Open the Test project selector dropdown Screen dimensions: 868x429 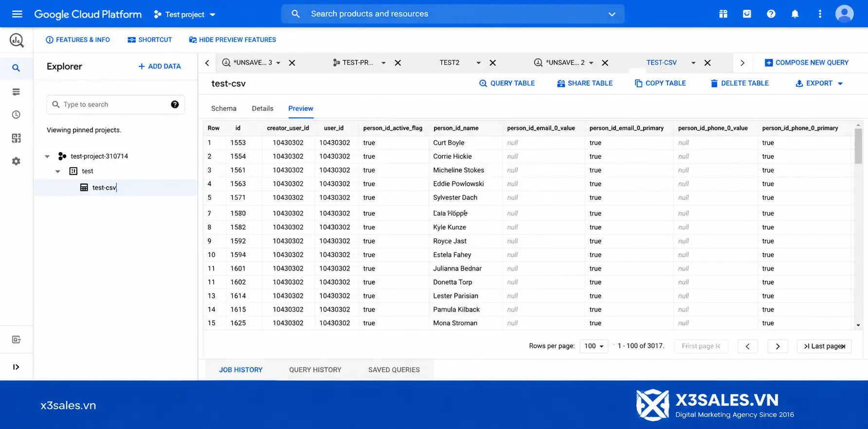click(x=185, y=15)
